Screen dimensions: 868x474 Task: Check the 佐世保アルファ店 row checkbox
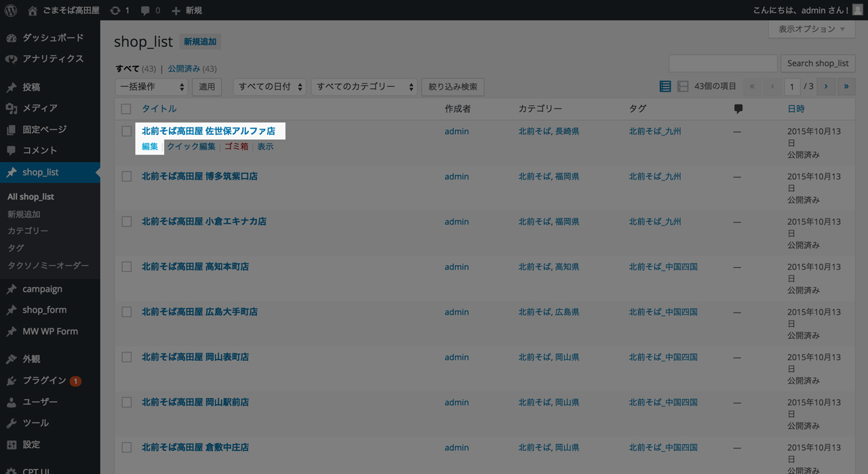(126, 132)
